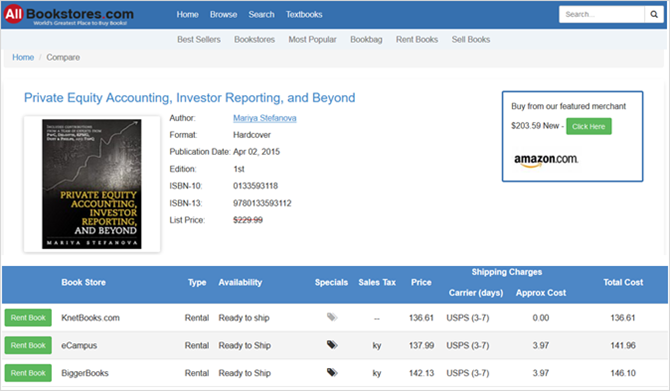Go to Sell Books
Image resolution: width=670 pixels, height=391 pixels.
click(x=471, y=39)
